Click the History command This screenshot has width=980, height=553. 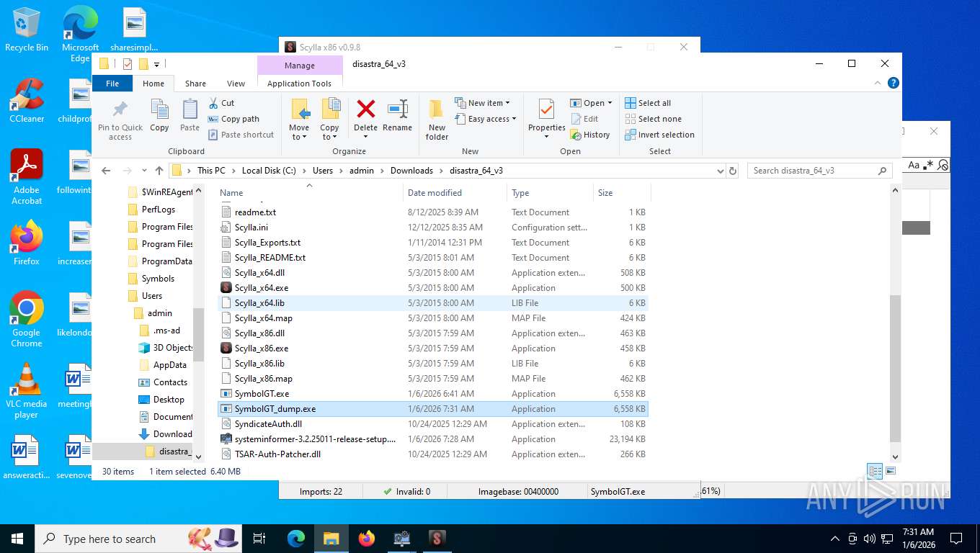tap(590, 135)
